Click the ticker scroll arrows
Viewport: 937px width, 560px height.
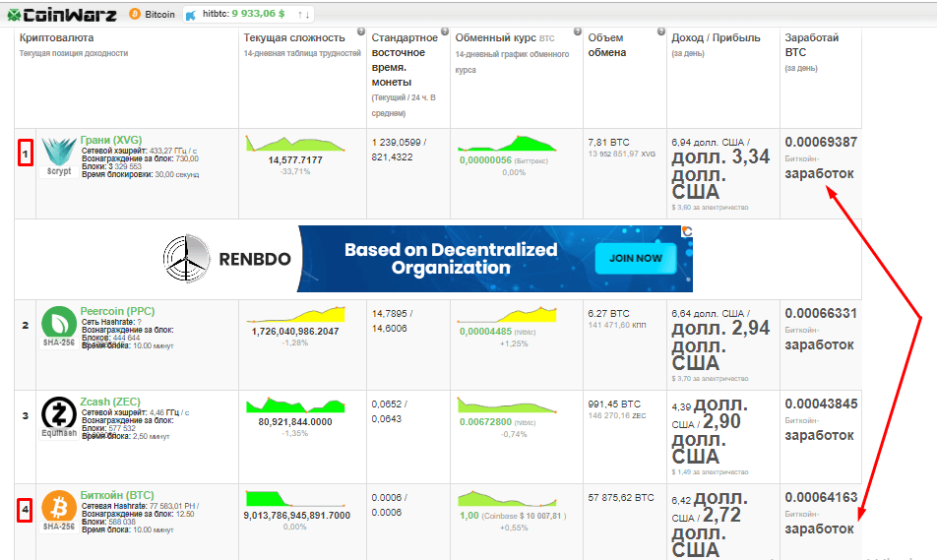pos(303,15)
